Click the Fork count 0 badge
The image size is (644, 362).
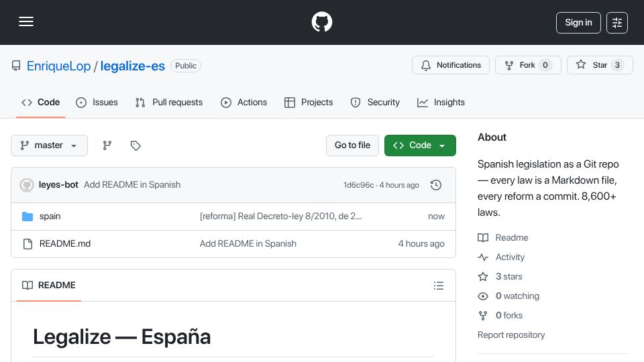tap(545, 65)
